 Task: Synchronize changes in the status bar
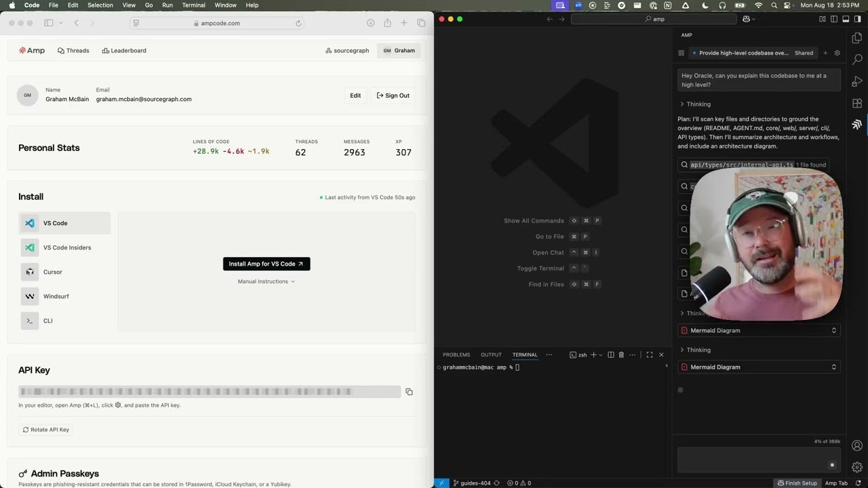(496, 483)
